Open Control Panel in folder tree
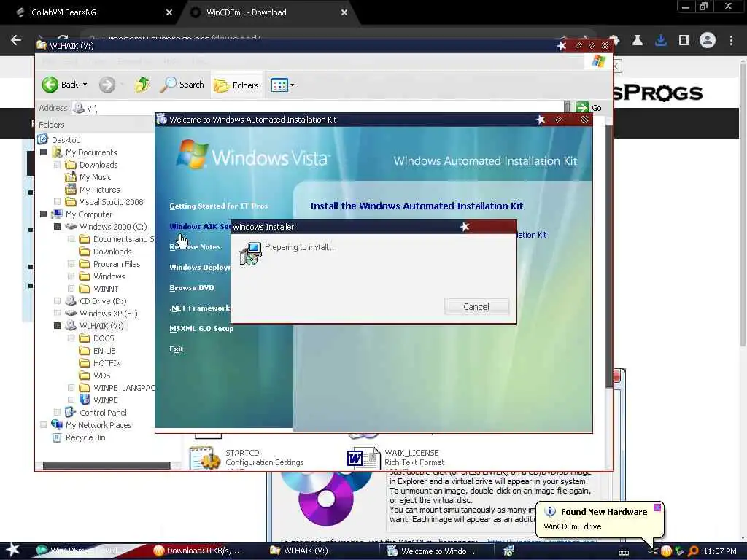747x560 pixels. (x=103, y=413)
